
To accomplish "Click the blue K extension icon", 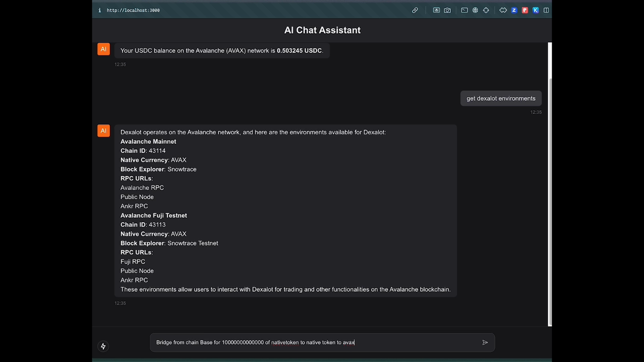I will [x=536, y=10].
